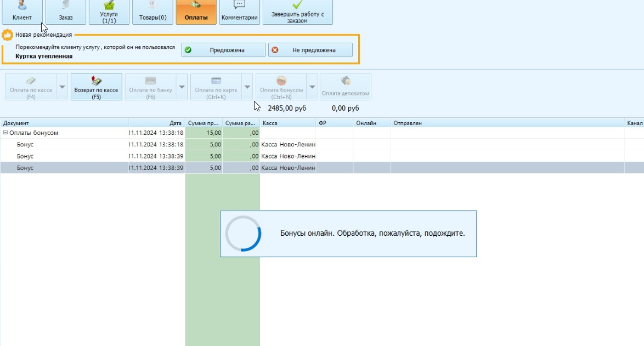Viewport: 644px width, 346px height.
Task: Click the Оплата по кассе (F4) button
Action: (31, 87)
